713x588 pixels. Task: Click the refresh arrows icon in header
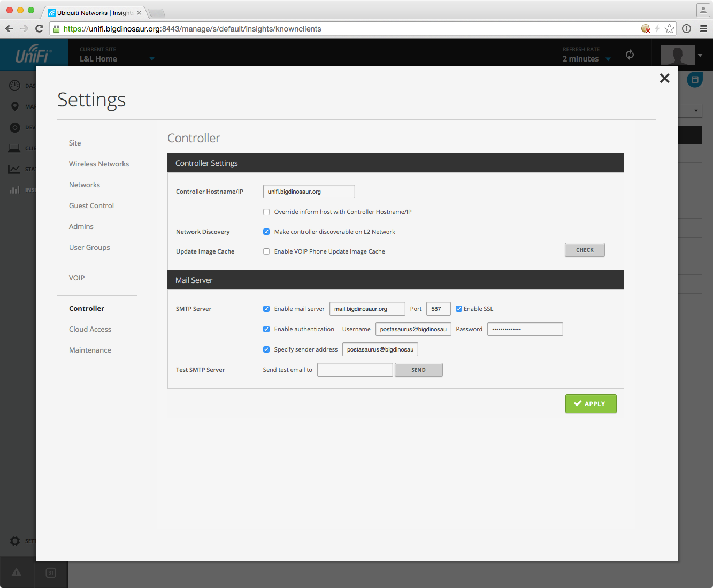630,55
